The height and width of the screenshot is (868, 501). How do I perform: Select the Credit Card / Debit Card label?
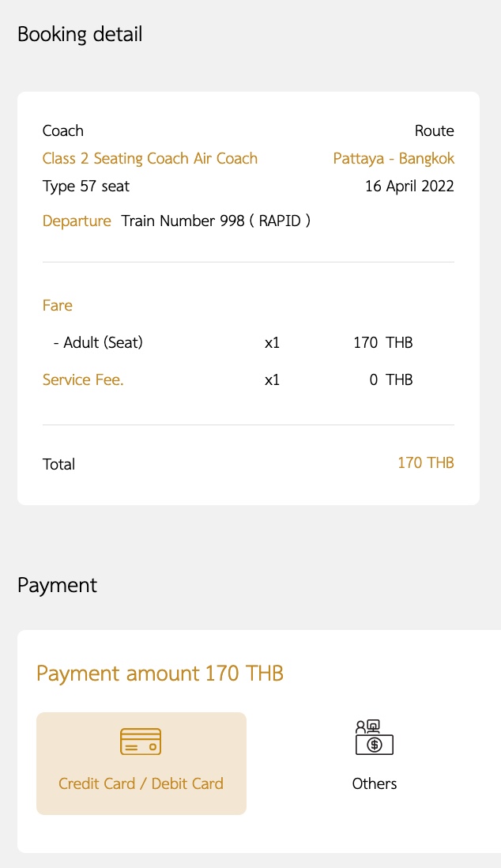[141, 783]
